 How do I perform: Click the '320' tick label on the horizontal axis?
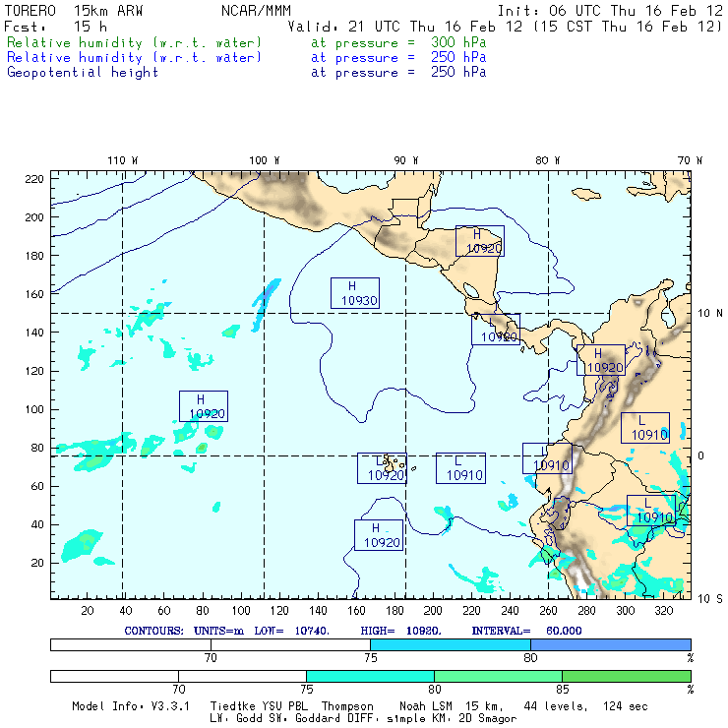coord(663,610)
